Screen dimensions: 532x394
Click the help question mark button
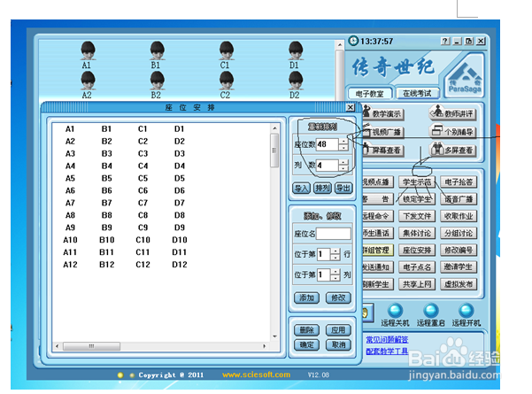click(x=445, y=41)
